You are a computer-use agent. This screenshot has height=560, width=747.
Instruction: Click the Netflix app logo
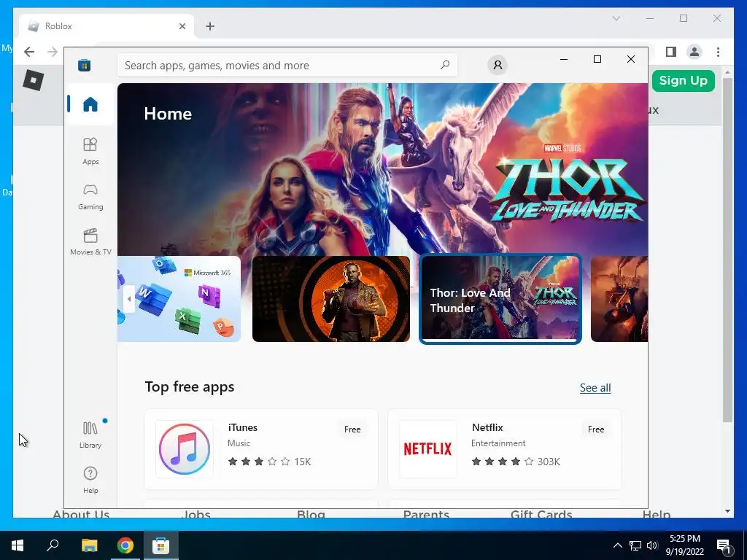click(427, 448)
